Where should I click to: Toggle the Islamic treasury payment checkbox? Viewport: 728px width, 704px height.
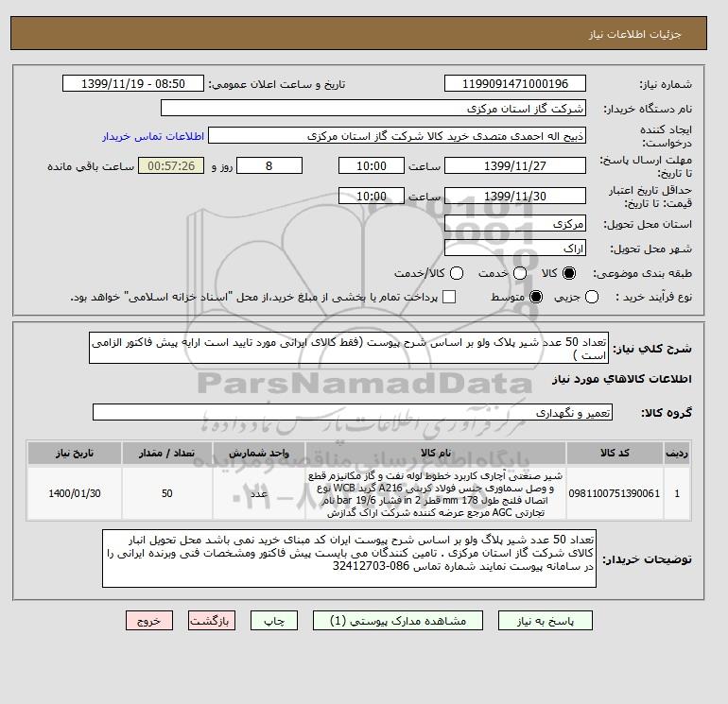point(449,297)
